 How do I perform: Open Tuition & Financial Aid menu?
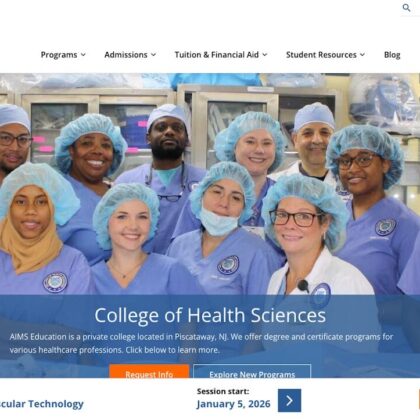click(x=217, y=55)
